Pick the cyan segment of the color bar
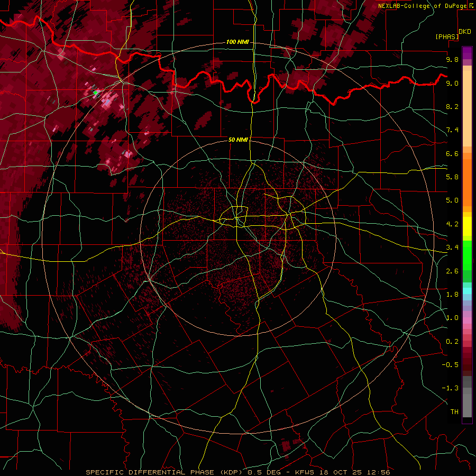Screen dimensions: 476x476 point(467,291)
